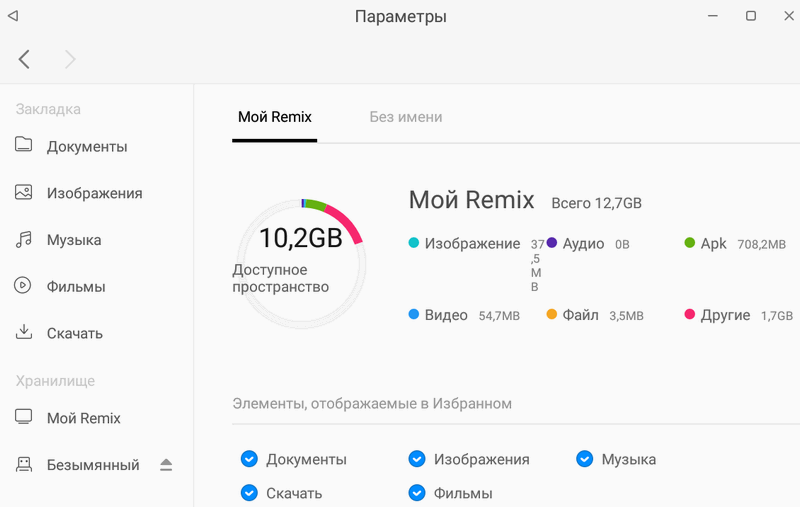Viewport: 800px width, 507px height.
Task: Click the Документы folder icon in sidebar
Action: 23,144
